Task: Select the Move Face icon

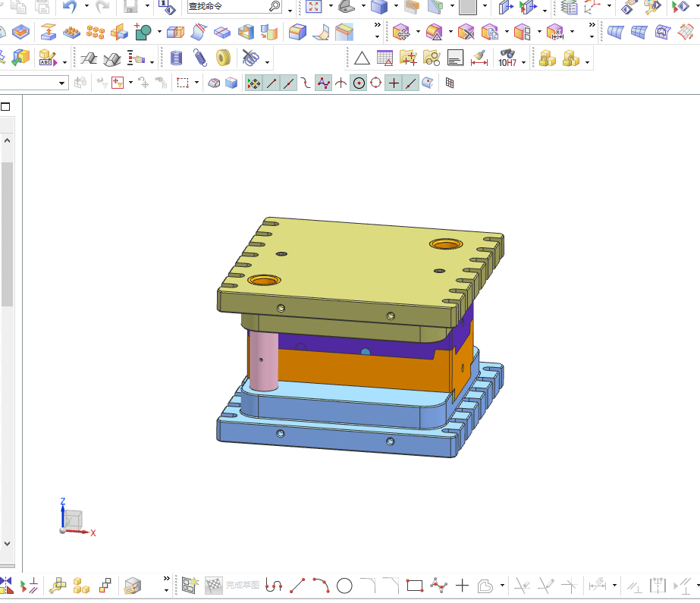Action: (401, 32)
